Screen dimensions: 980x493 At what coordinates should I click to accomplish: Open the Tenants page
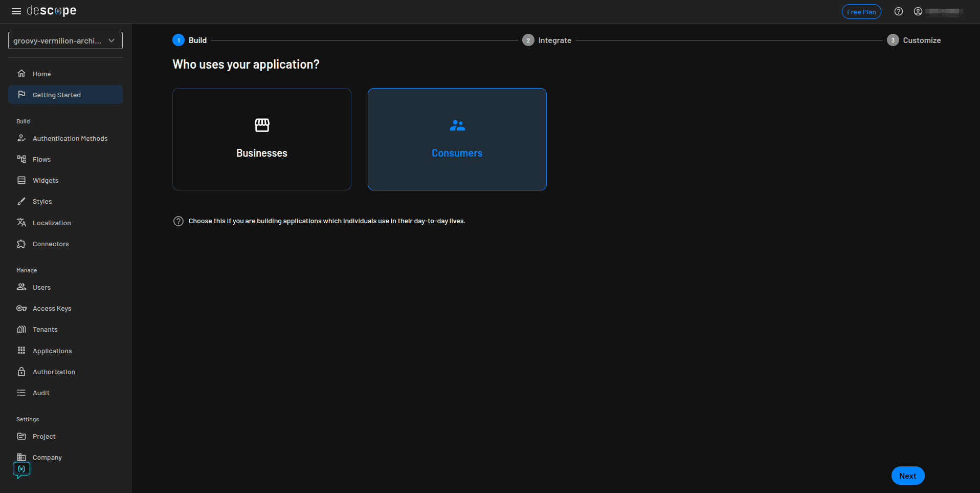[x=44, y=329]
